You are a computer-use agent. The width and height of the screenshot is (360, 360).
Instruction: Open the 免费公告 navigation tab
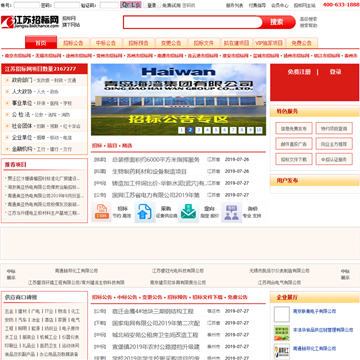point(302,43)
